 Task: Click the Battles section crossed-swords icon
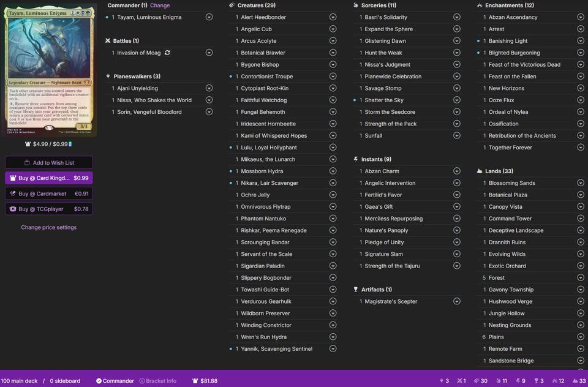[x=108, y=40]
